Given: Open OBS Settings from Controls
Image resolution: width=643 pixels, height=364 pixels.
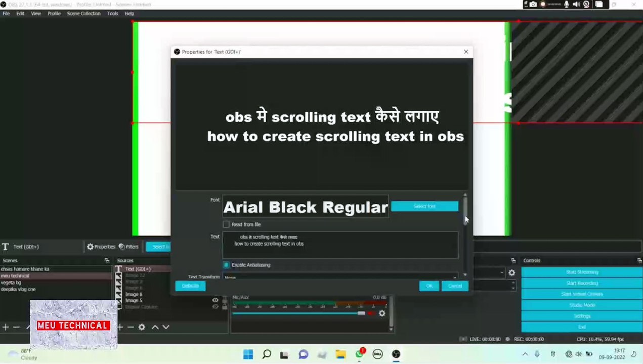Looking at the screenshot, I should tap(582, 316).
